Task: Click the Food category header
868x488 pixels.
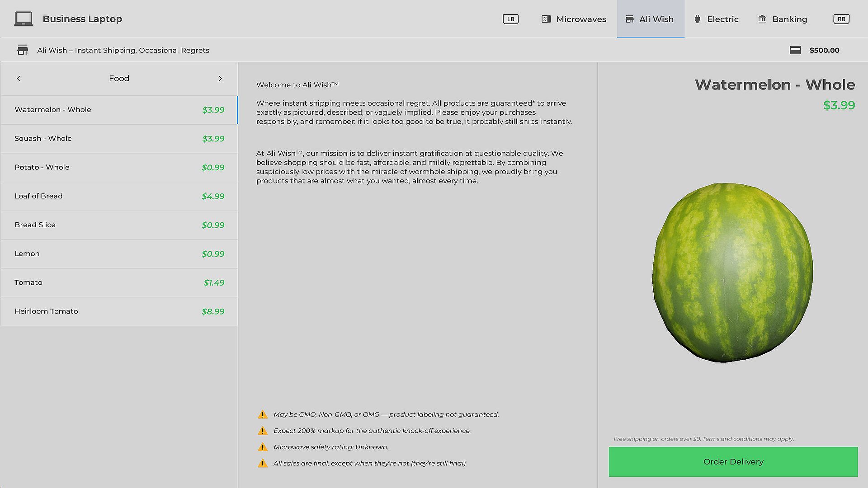Action: click(x=119, y=79)
